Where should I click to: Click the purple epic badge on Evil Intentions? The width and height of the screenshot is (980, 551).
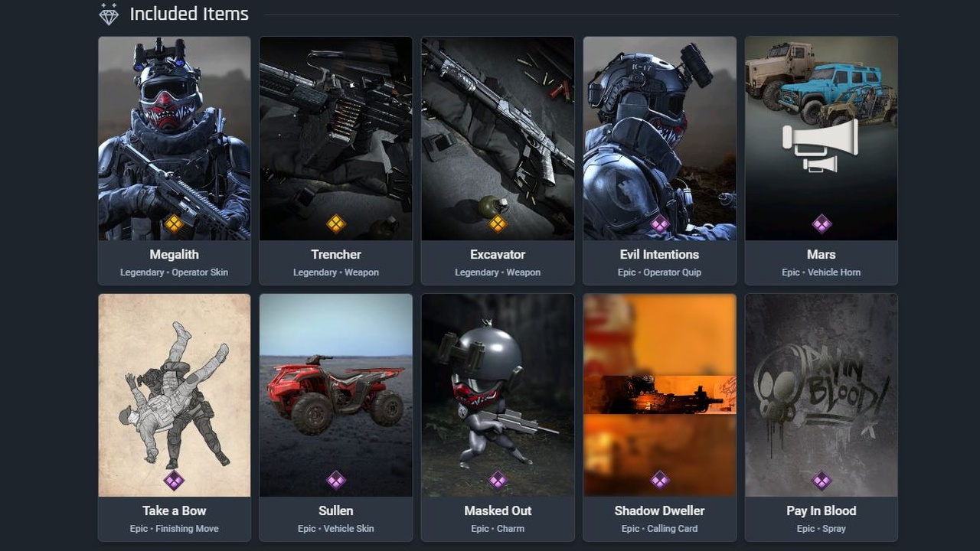tap(660, 223)
